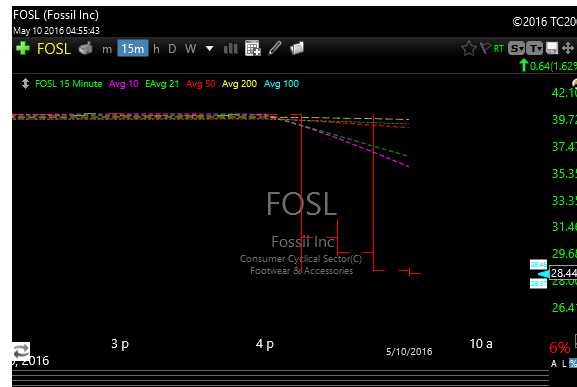Open the T dropdown button
Viewport: 577px width, 387px height.
(534, 48)
